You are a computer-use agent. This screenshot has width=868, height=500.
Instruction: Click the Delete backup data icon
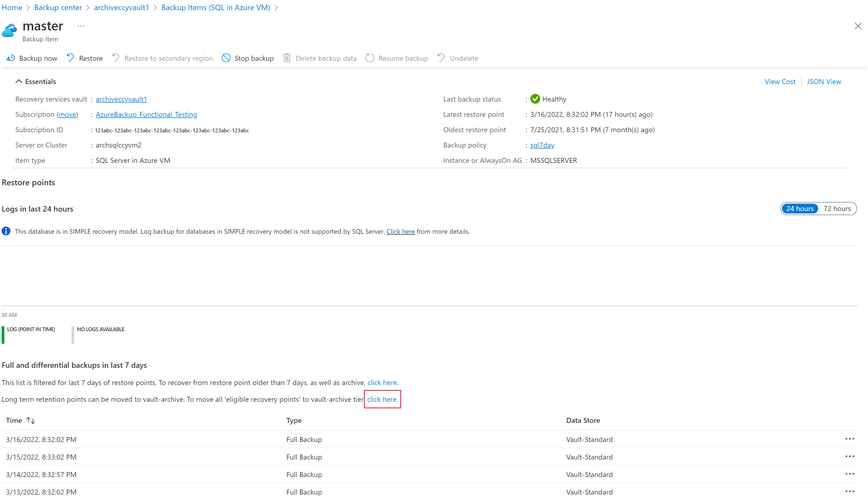tap(287, 58)
